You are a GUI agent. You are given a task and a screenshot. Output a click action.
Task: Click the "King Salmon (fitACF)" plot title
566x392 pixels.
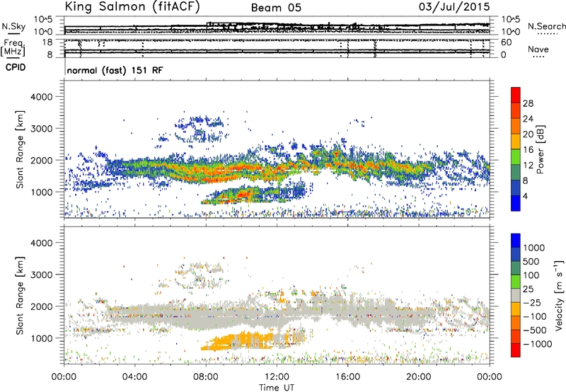[132, 6]
